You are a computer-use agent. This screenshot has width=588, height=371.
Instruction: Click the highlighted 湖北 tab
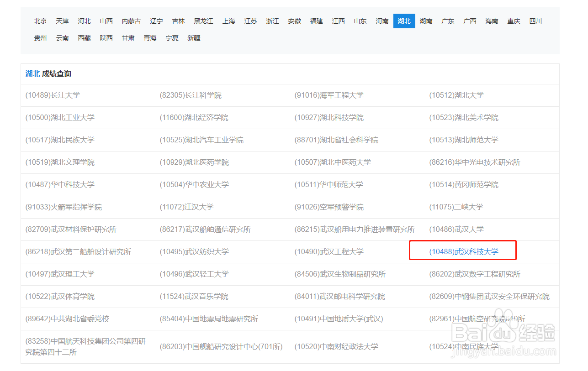[404, 21]
